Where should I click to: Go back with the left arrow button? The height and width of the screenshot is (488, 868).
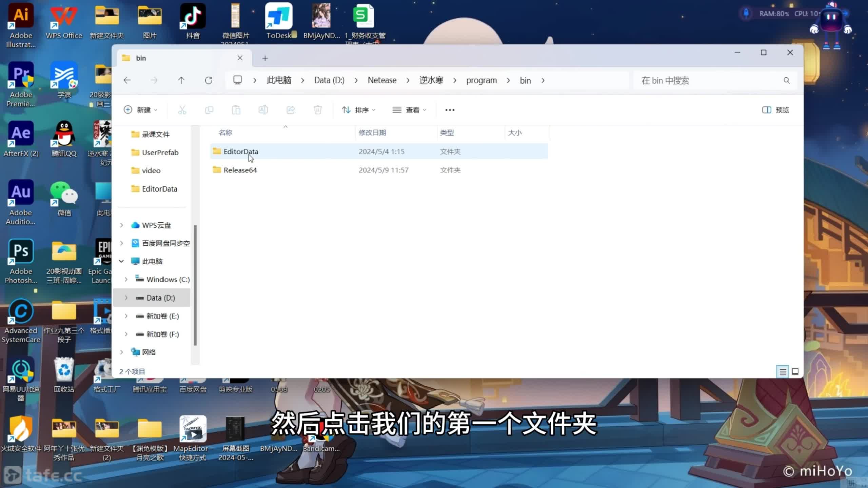click(127, 80)
